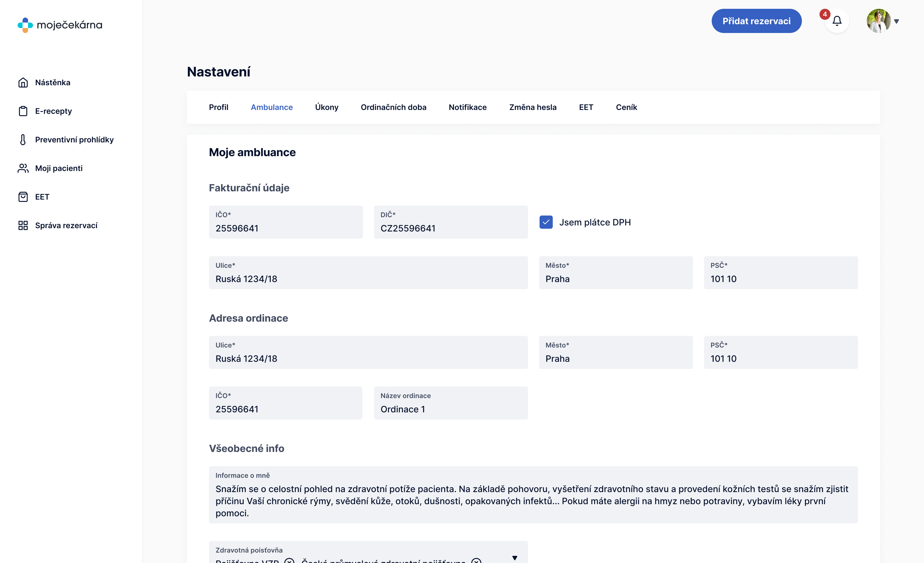This screenshot has height=563, width=924.
Task: Click the Moje ambluance heading
Action: coord(252,152)
